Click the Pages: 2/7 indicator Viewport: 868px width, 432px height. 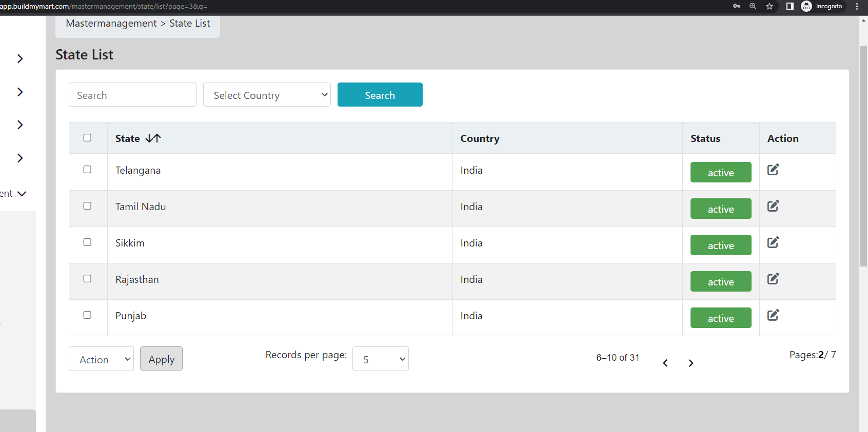[x=813, y=355]
